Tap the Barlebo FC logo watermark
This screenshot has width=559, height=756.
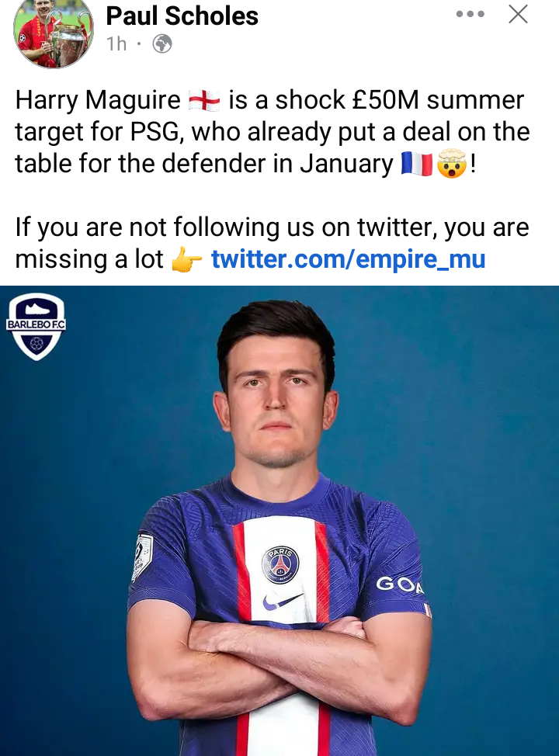(36, 327)
